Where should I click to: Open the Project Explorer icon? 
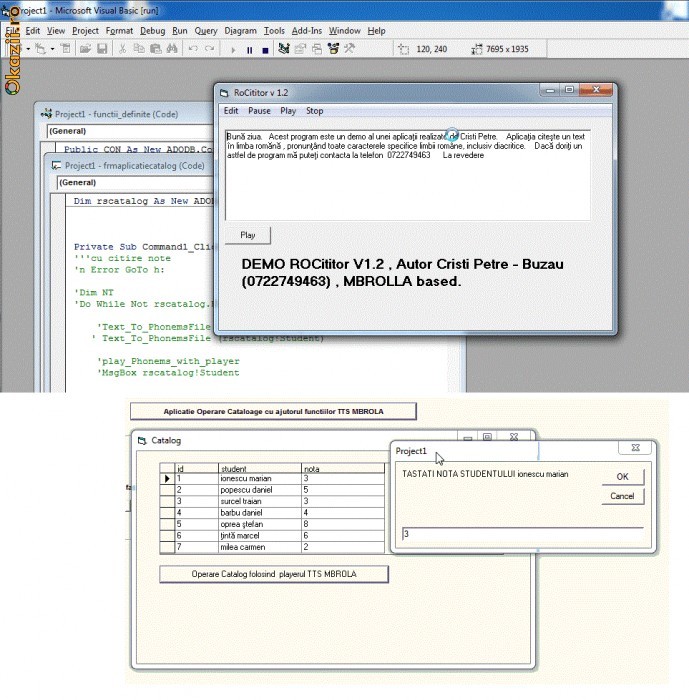pos(284,48)
